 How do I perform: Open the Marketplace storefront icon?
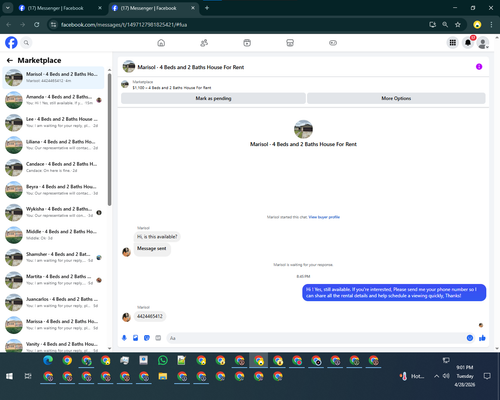(x=290, y=43)
